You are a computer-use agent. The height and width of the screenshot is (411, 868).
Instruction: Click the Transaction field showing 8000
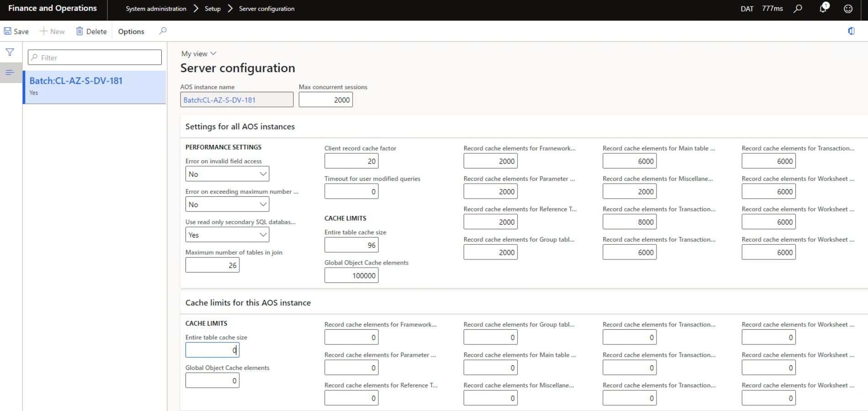click(630, 221)
